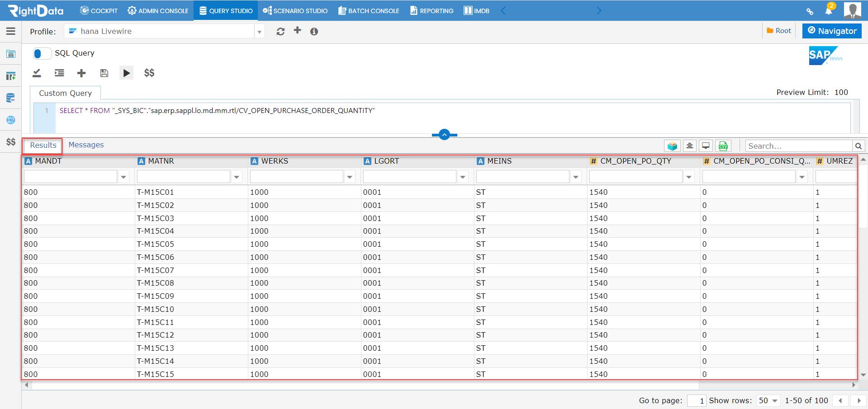This screenshot has height=409, width=868.
Task: Open the Show rows dropdown
Action: 768,400
